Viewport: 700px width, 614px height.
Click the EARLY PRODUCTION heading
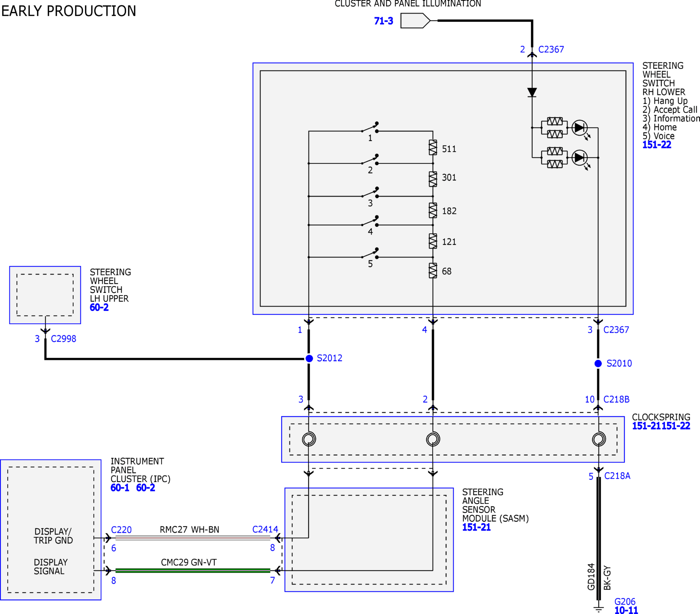click(x=69, y=11)
